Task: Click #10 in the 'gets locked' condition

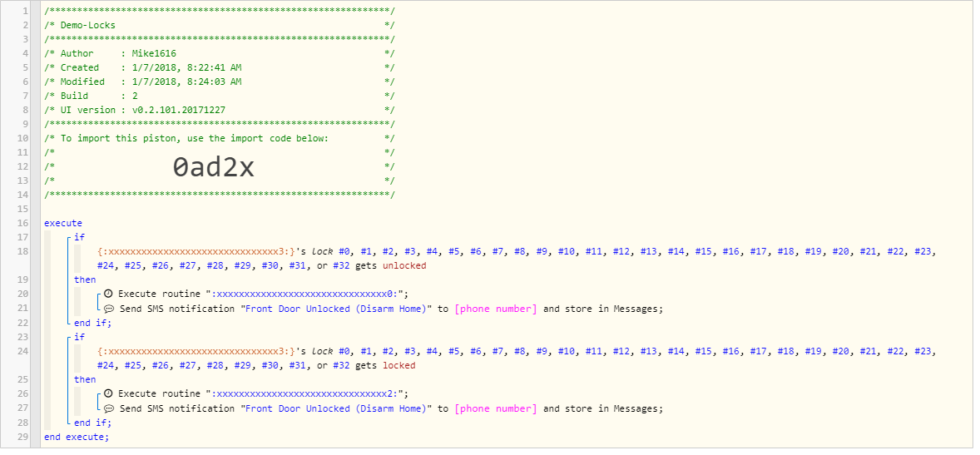Action: 566,352
